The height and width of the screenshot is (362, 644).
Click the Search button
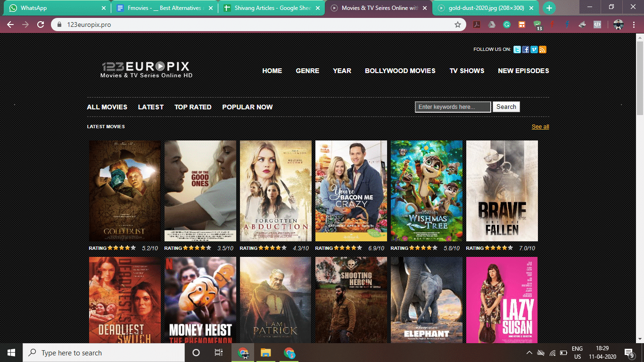[506, 107]
